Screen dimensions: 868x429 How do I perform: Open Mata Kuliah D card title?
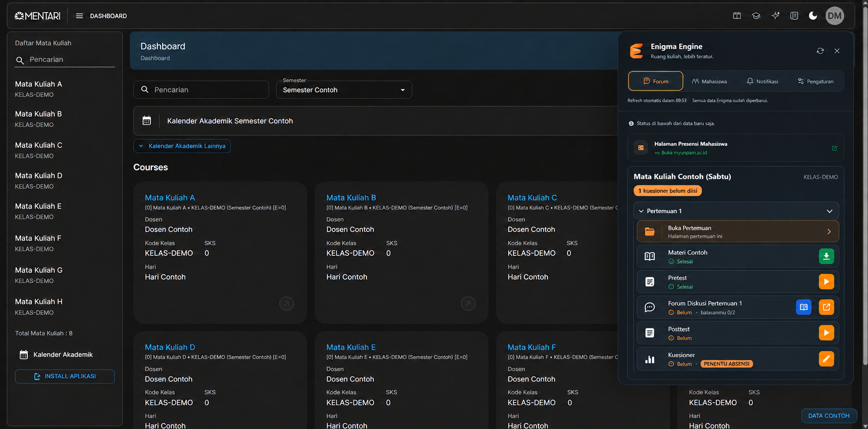[170, 347]
